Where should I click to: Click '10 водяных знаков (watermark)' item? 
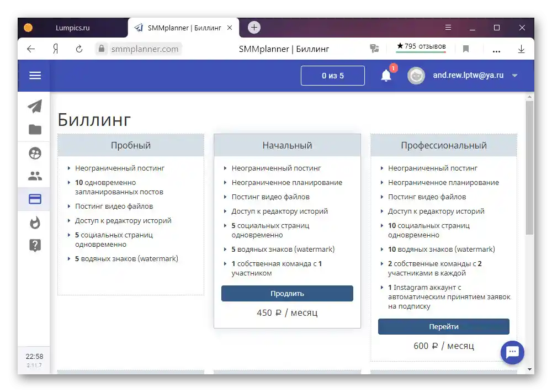tap(442, 250)
